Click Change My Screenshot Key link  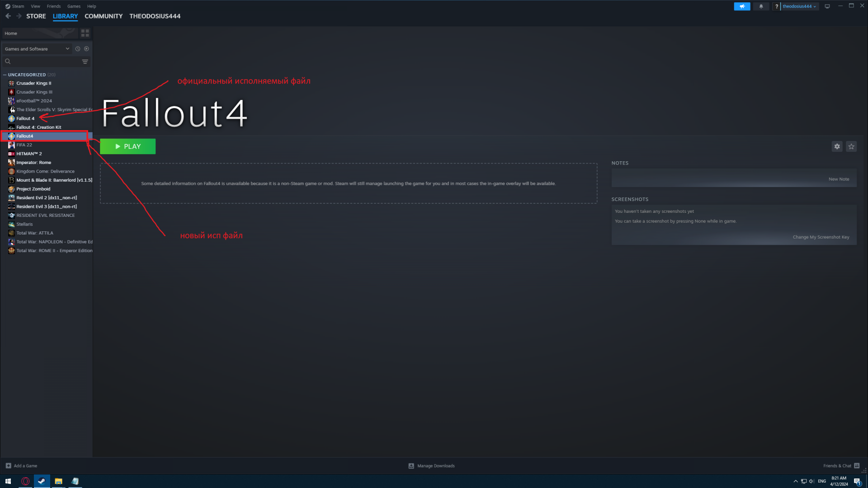point(821,237)
